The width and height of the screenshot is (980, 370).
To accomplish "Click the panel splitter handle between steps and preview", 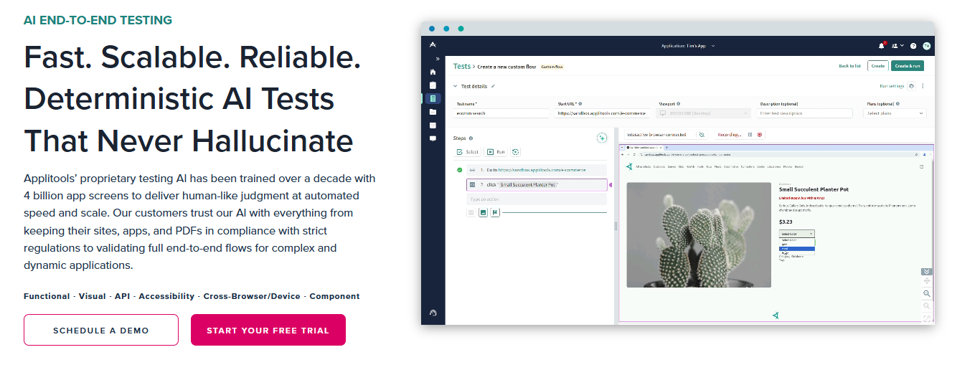I will pos(615,226).
